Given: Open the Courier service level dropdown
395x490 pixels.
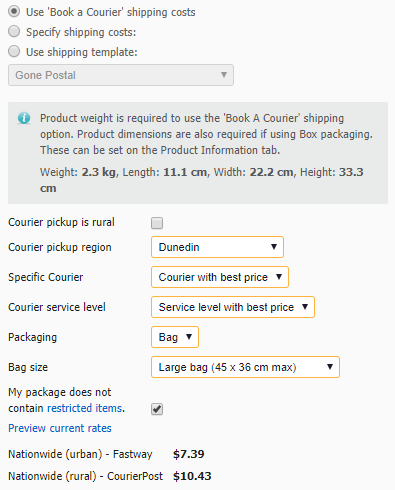Looking at the screenshot, I should click(x=233, y=307).
